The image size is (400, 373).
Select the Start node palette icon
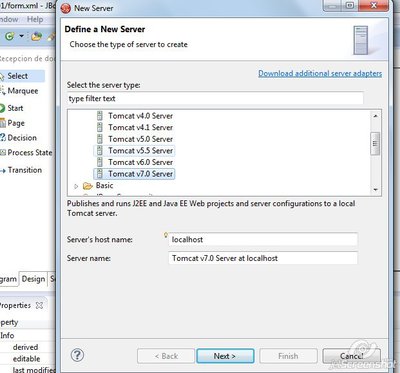[3, 108]
